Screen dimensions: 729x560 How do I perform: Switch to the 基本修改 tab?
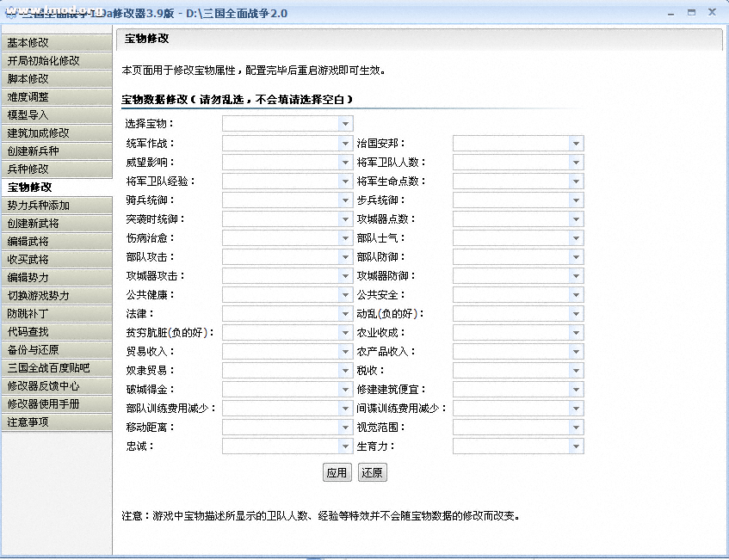[x=57, y=42]
